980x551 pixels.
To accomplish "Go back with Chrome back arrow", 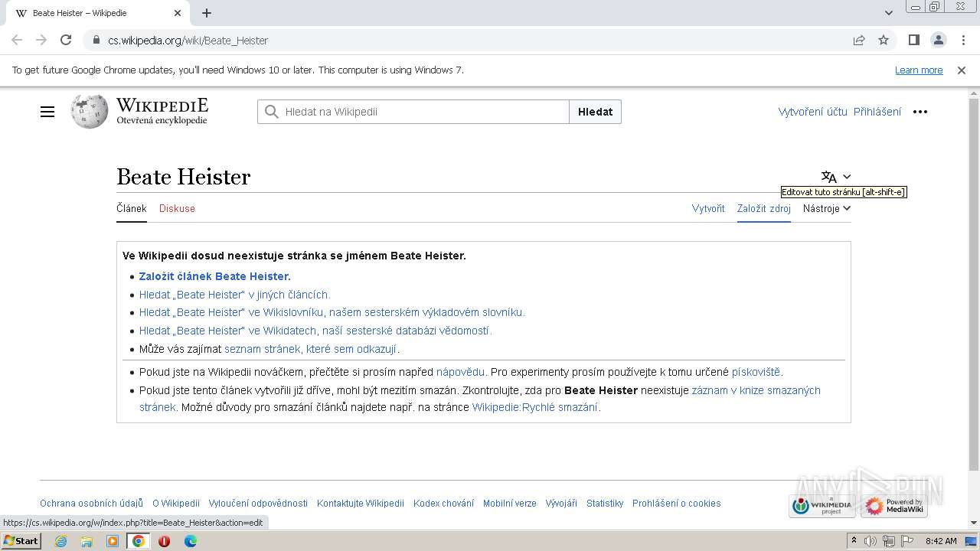I will [x=17, y=40].
